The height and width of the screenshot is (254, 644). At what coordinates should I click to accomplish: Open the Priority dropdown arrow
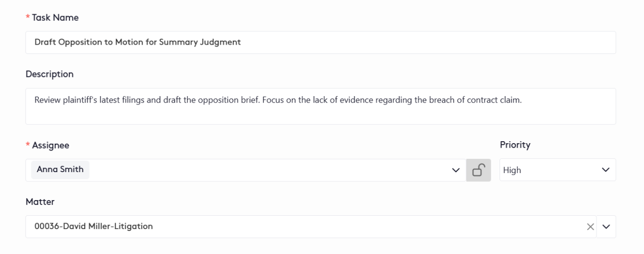606,170
